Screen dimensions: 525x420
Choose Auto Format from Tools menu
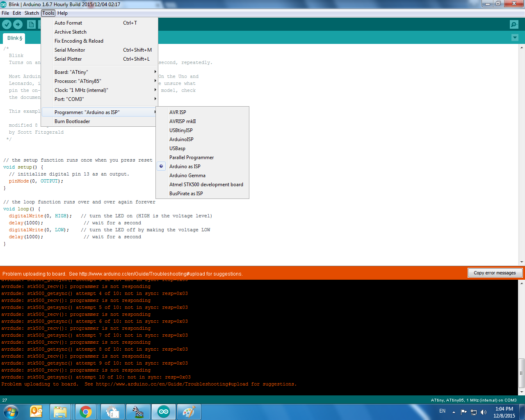tap(99, 23)
